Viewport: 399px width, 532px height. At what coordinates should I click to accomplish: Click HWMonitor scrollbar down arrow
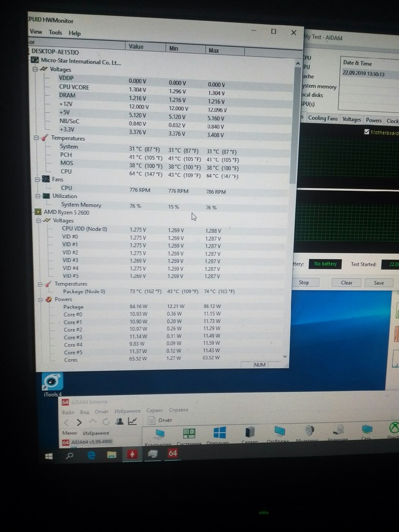pyautogui.click(x=285, y=356)
